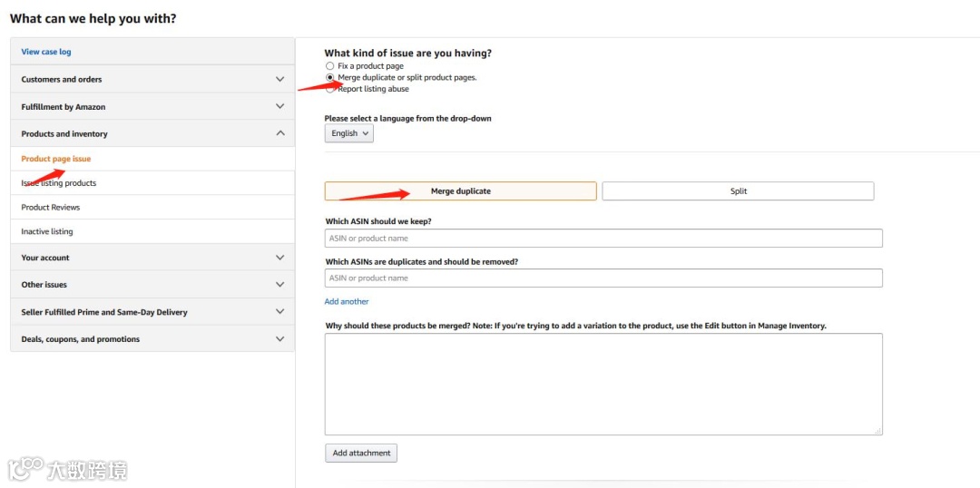Screen dimensions: 980x488
Task: Open Product Reviews in the sidebar
Action: coord(51,208)
